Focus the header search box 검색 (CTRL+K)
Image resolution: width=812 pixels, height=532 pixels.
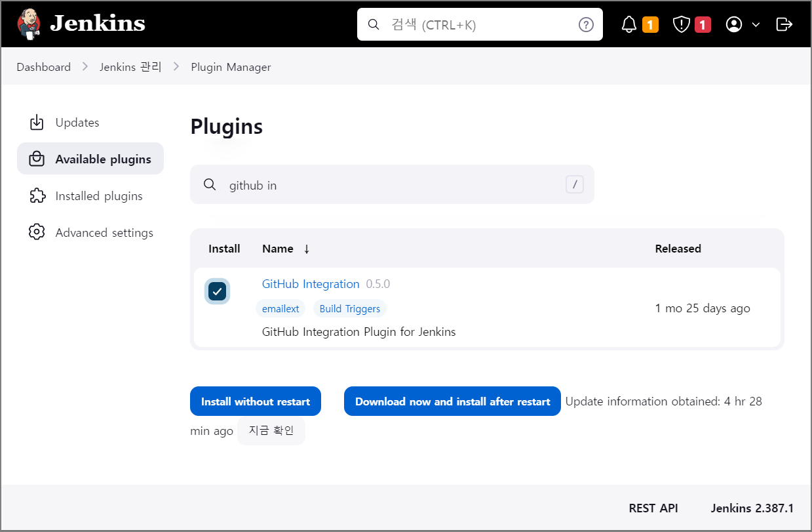coord(480,24)
